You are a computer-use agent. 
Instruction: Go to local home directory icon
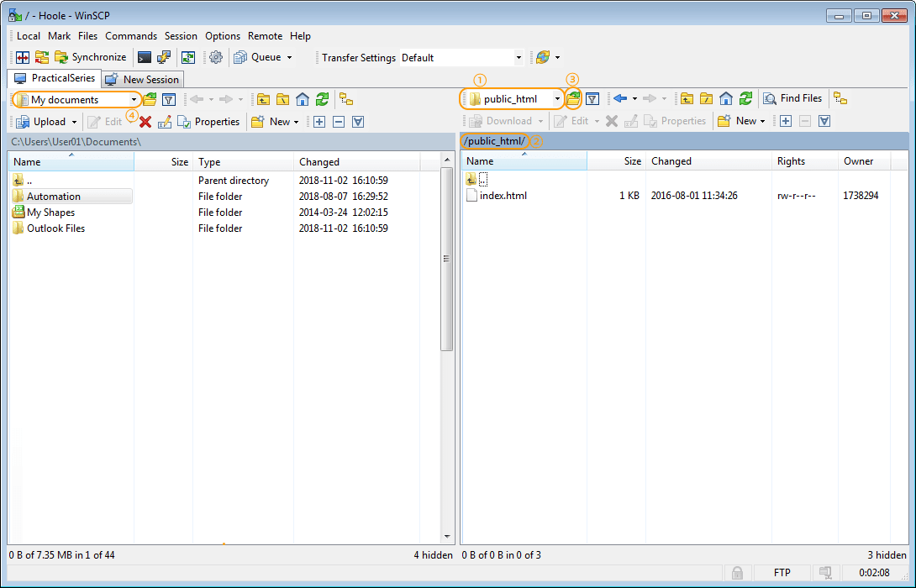point(303,100)
